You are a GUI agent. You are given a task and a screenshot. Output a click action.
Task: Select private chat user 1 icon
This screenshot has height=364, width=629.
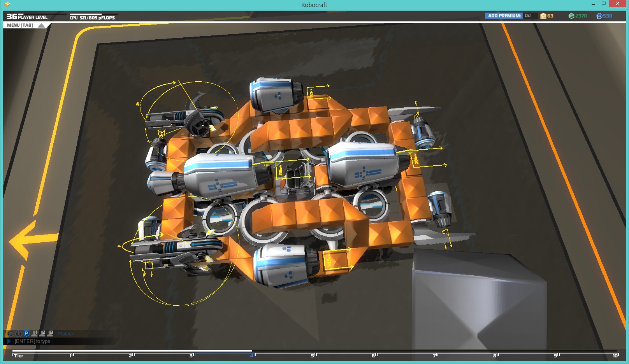(x=35, y=333)
